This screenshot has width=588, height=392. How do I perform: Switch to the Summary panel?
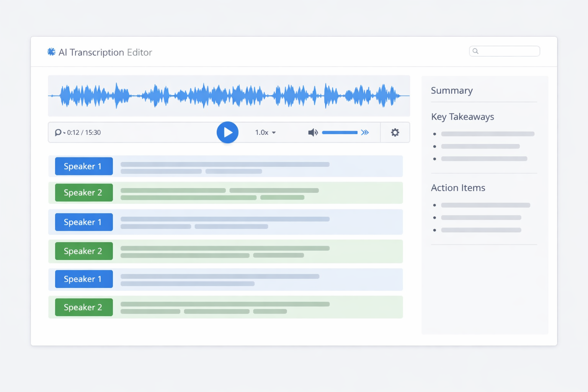pos(452,90)
